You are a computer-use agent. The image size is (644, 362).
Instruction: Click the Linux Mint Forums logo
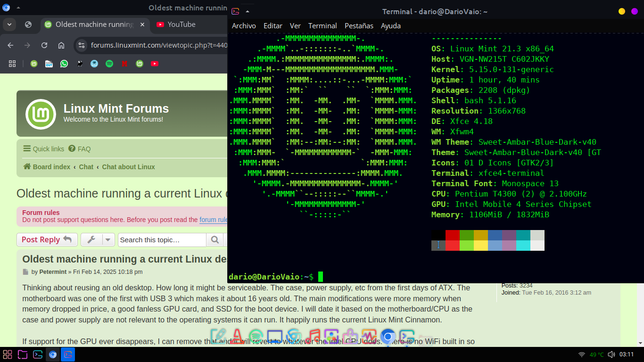coord(41,114)
